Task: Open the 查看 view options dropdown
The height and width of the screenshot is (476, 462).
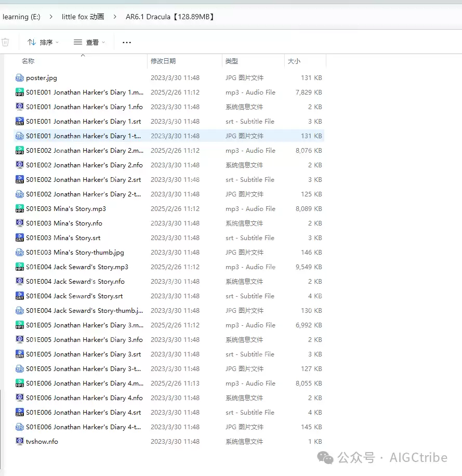Action: [89, 42]
